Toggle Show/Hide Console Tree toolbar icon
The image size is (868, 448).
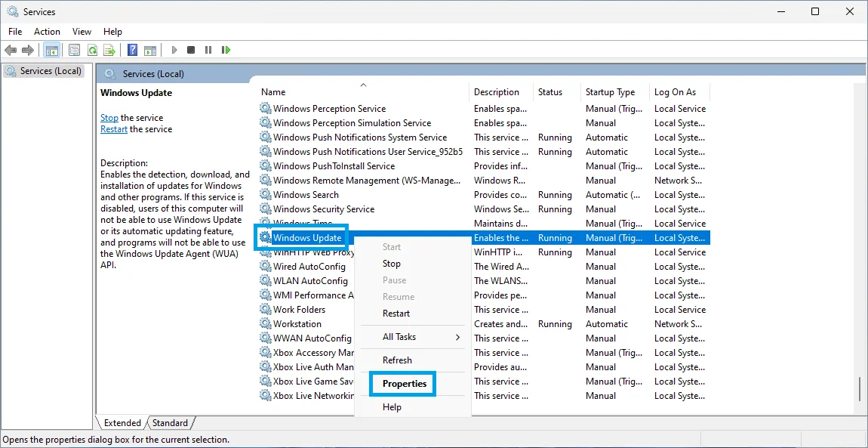coord(52,50)
